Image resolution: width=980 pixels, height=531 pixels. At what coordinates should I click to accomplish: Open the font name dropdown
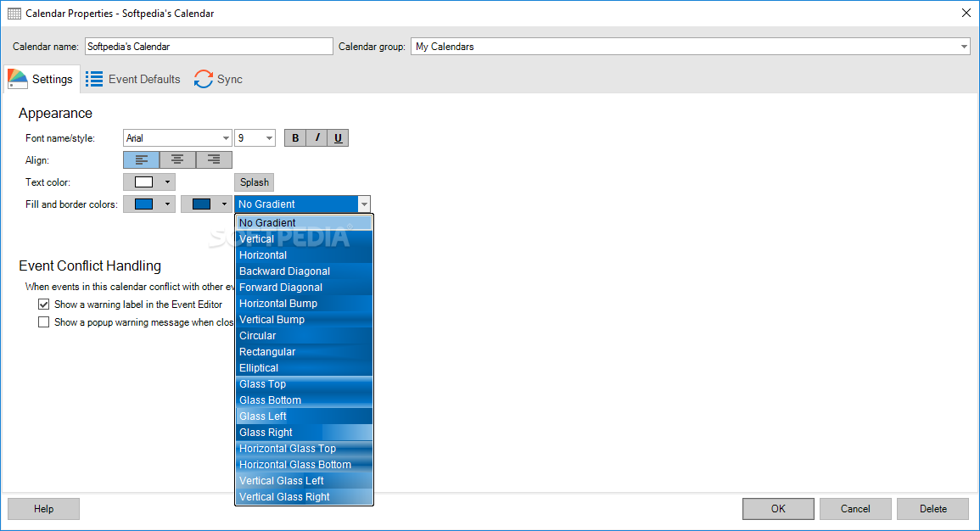pyautogui.click(x=226, y=138)
